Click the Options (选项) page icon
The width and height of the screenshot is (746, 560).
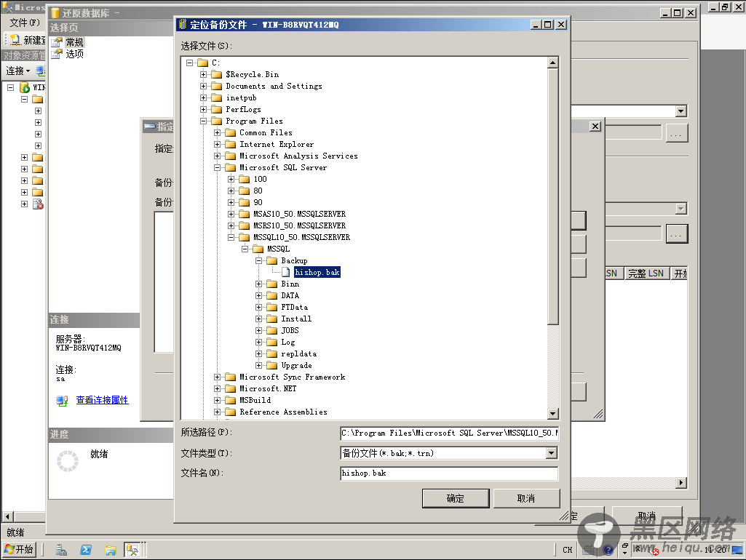coord(57,54)
